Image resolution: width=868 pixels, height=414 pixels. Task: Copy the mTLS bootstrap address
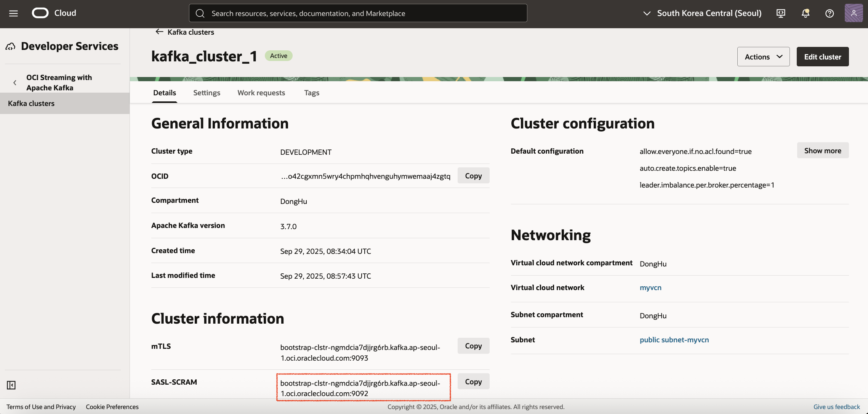point(473,346)
